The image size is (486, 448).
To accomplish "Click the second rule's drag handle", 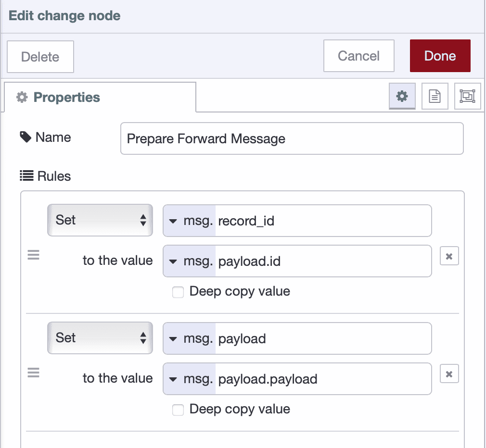I will coord(33,373).
